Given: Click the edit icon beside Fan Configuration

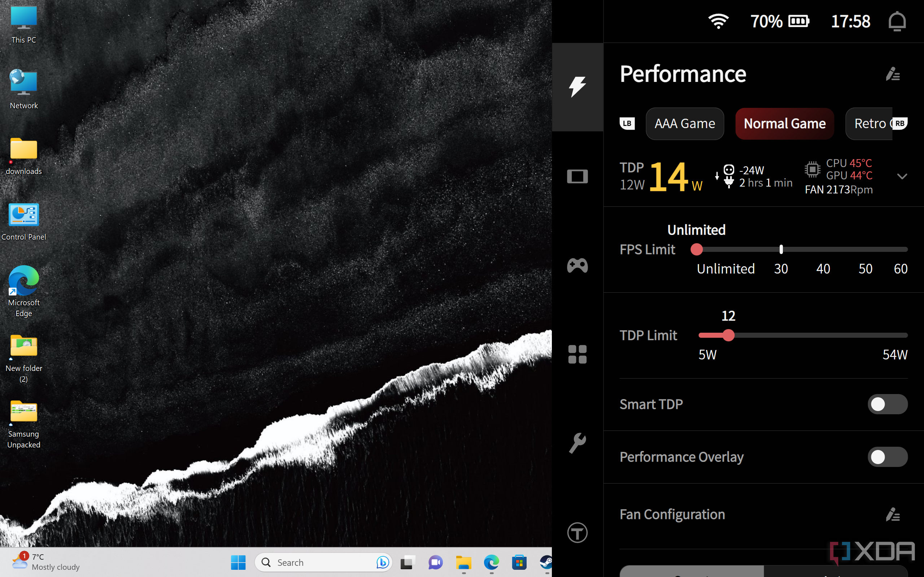Looking at the screenshot, I should point(893,515).
